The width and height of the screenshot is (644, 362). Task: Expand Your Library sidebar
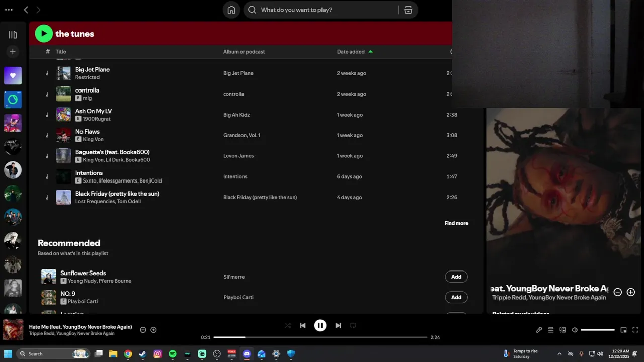[13, 35]
